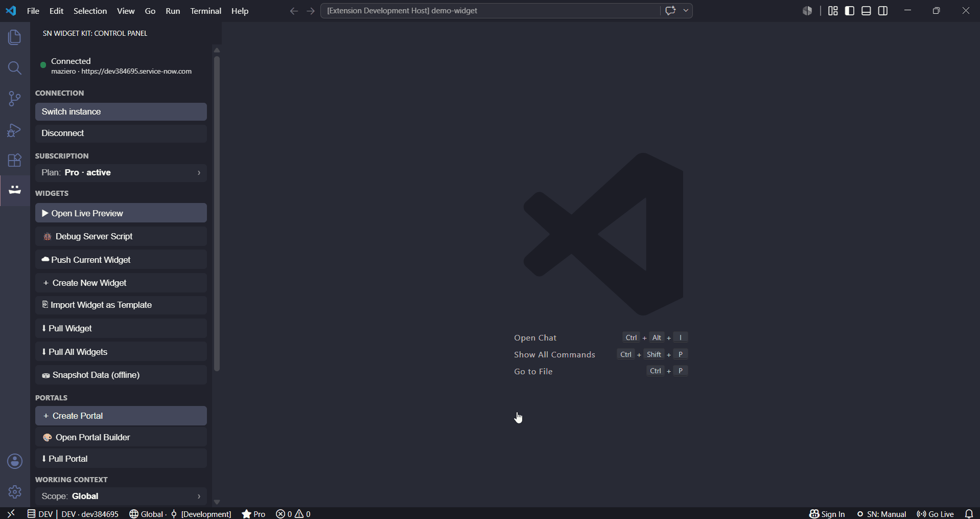Expand the Scope: Global row
980x519 pixels.
[121, 496]
